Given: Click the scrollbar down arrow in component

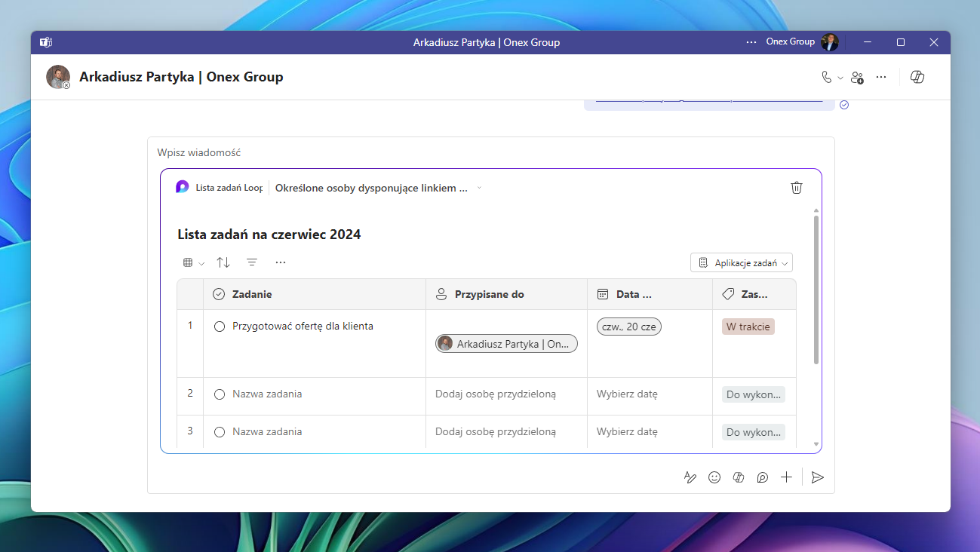Looking at the screenshot, I should click(x=816, y=445).
